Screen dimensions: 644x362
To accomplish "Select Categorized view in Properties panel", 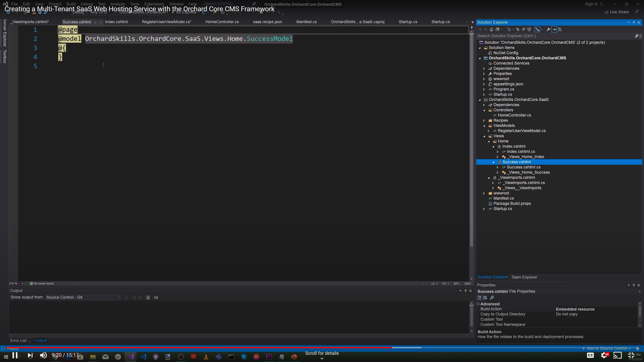I will click(x=479, y=297).
